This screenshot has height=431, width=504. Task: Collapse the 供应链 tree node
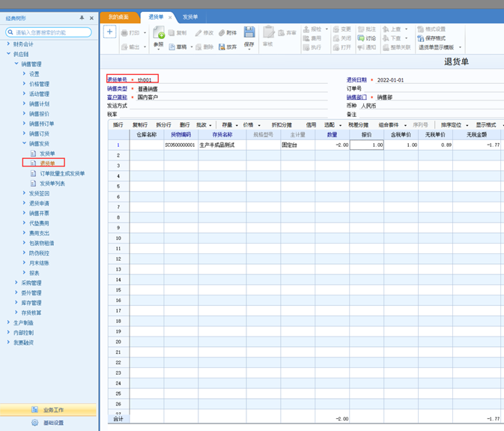click(8, 54)
